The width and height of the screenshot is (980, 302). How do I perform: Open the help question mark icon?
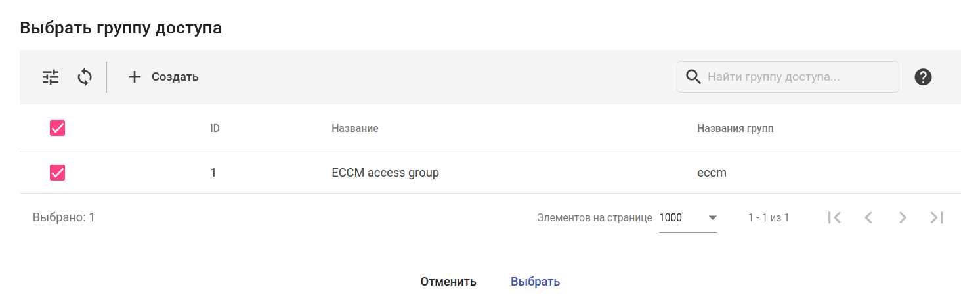tap(923, 77)
